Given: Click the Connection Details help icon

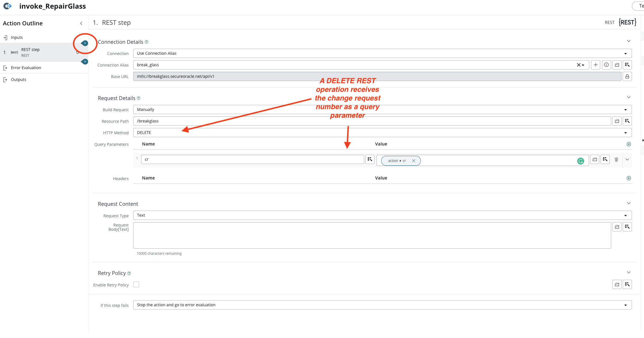Looking at the screenshot, I should pyautogui.click(x=147, y=42).
